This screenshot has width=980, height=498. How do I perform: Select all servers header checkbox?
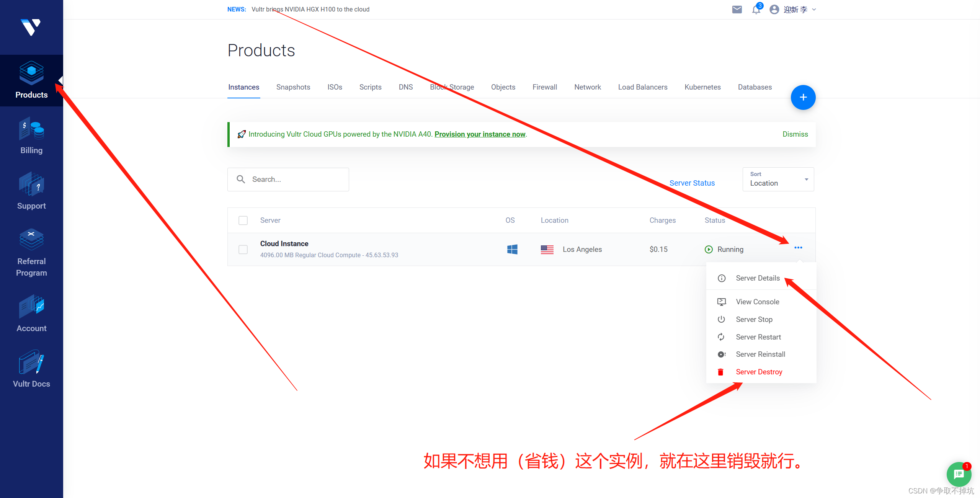click(x=243, y=220)
